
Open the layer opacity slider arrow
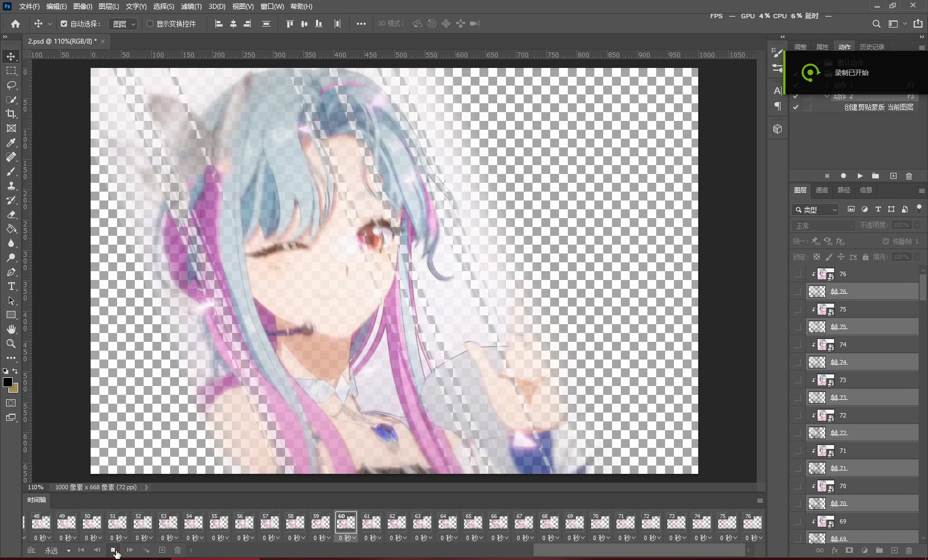tap(917, 225)
